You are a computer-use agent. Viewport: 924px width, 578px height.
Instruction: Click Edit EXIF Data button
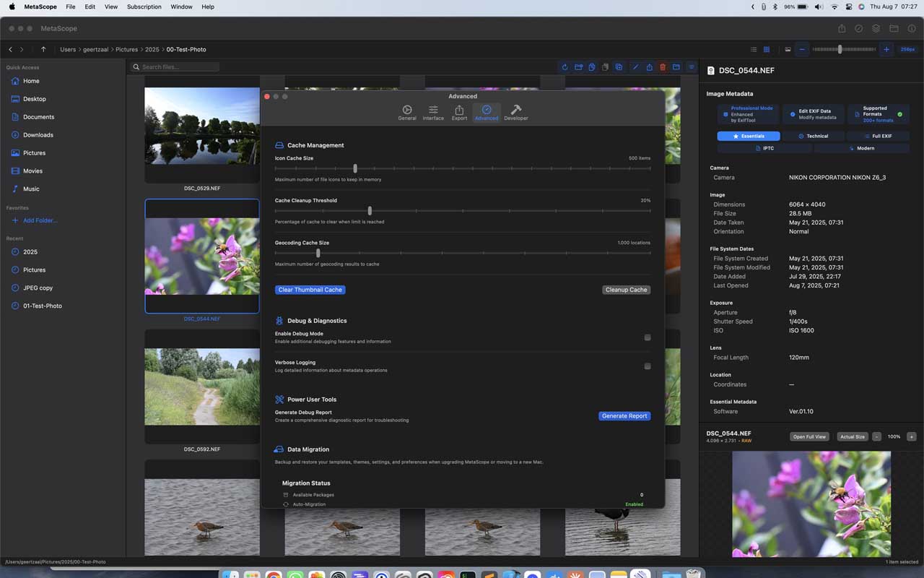point(814,114)
